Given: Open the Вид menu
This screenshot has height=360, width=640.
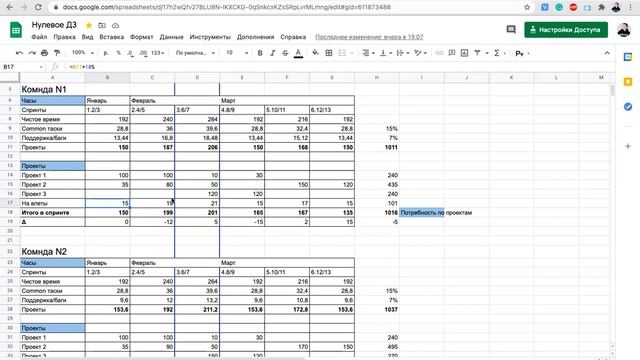Looking at the screenshot, I should (x=87, y=37).
